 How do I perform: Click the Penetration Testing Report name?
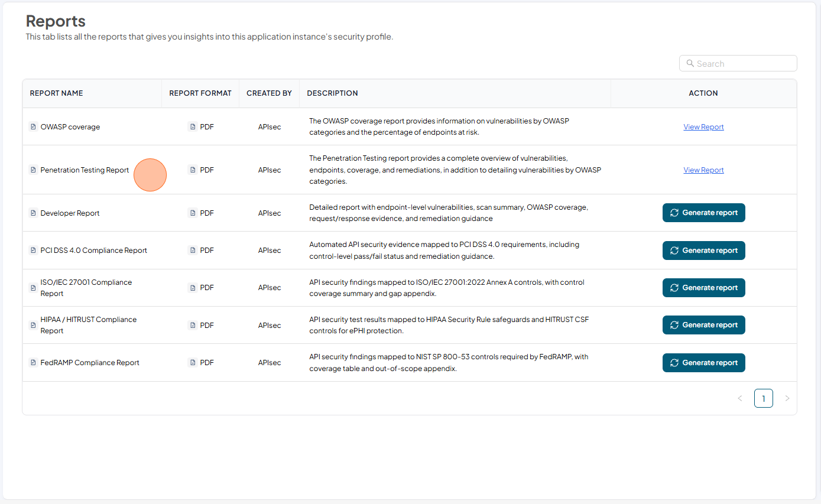(x=85, y=170)
